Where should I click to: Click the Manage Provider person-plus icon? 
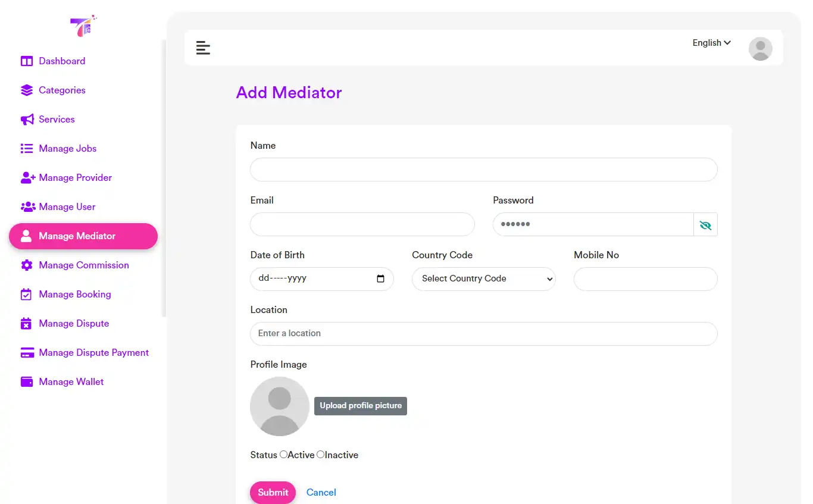[x=27, y=177]
